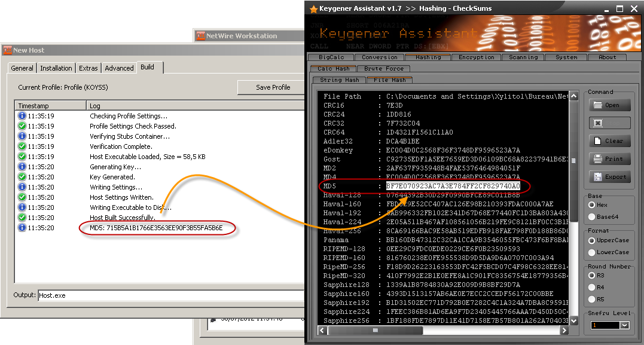Select round number R4

592,287
